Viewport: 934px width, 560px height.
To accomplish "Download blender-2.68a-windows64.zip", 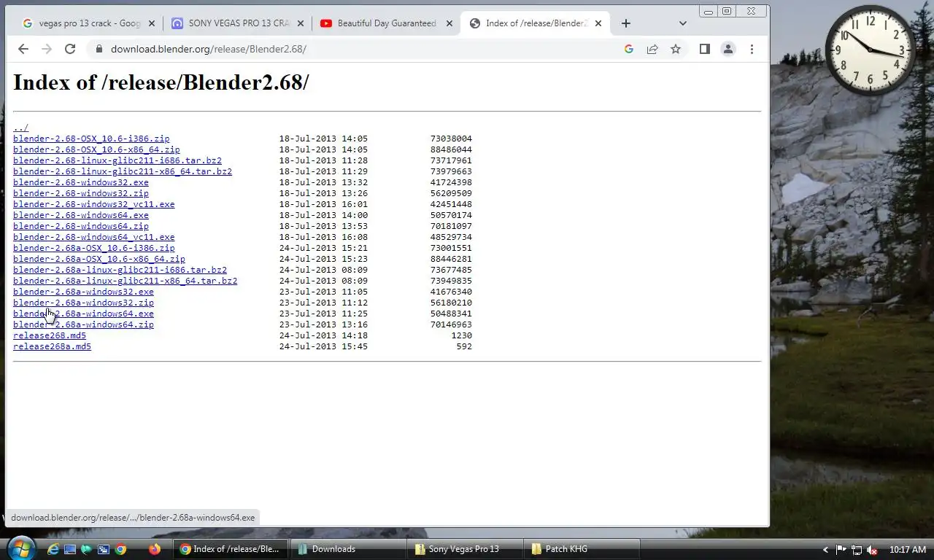I will pos(84,324).
